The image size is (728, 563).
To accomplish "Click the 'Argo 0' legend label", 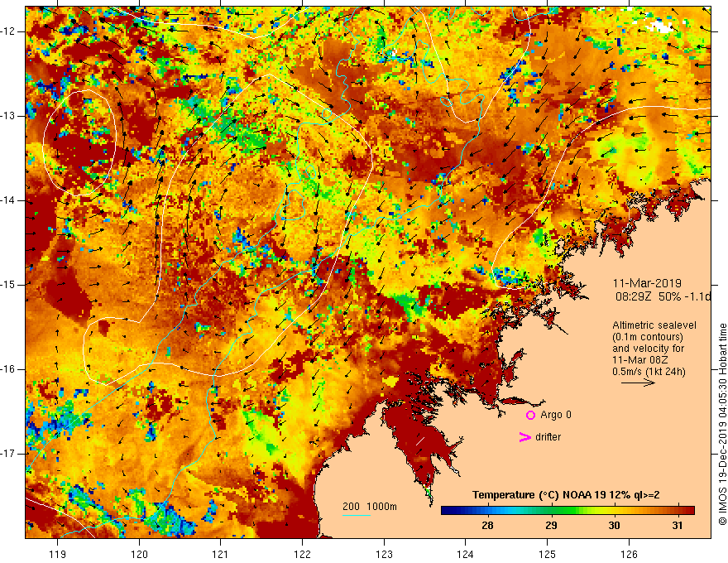I will click(556, 414).
